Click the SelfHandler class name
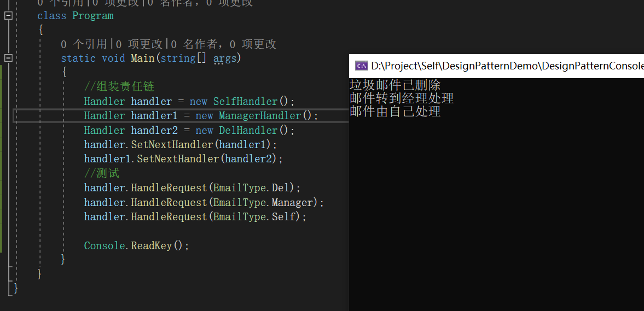644x311 pixels. point(245,101)
